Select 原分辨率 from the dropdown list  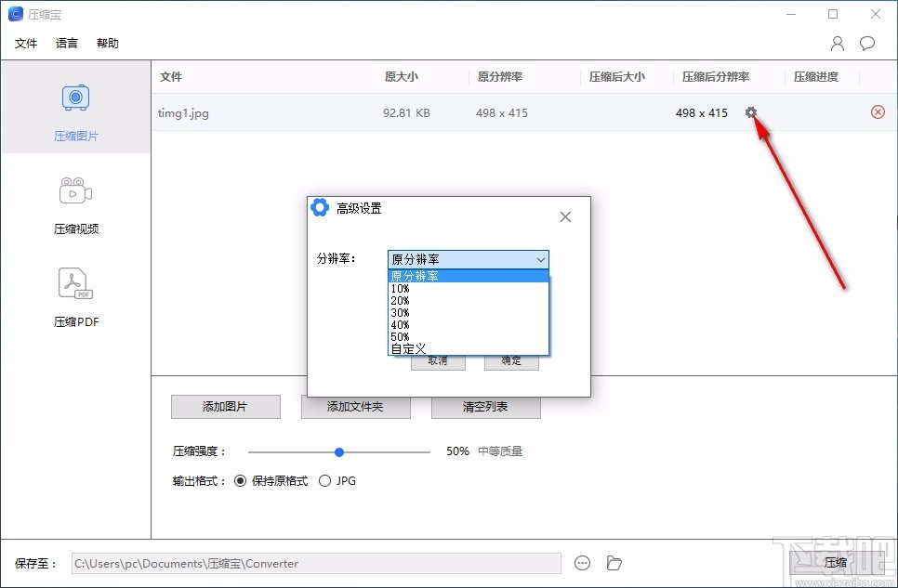[x=416, y=276]
